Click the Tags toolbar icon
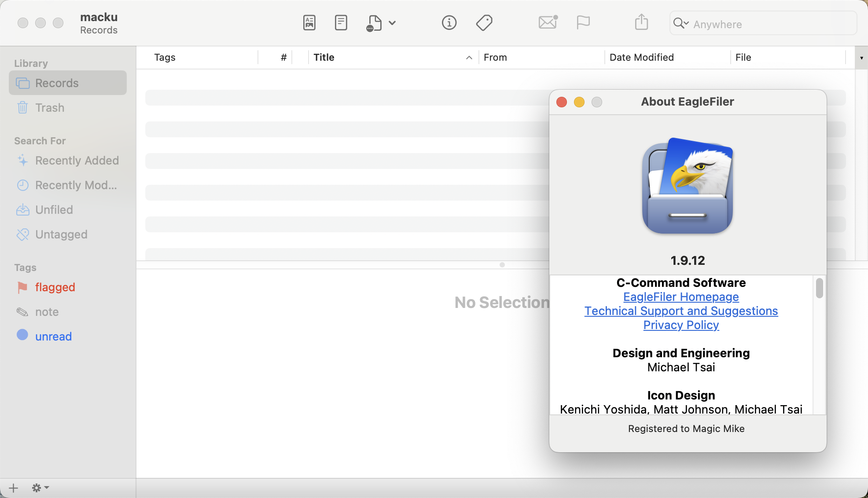The height and width of the screenshot is (498, 868). (x=484, y=23)
